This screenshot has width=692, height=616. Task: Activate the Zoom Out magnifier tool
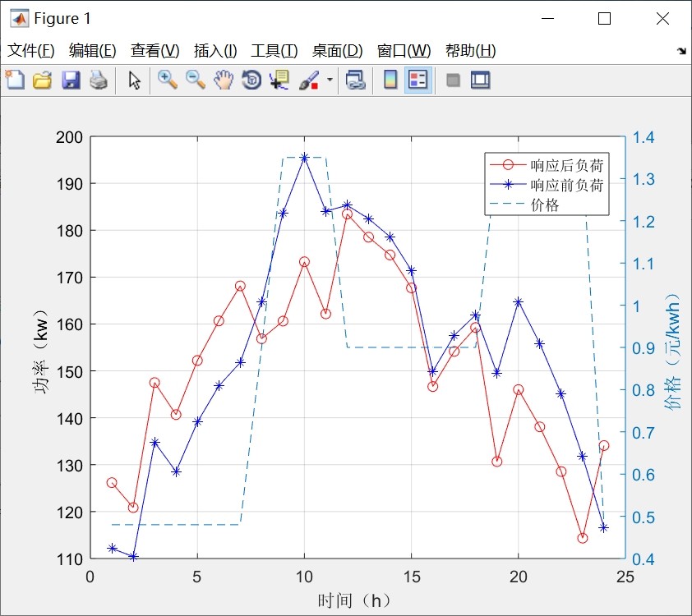[x=196, y=80]
